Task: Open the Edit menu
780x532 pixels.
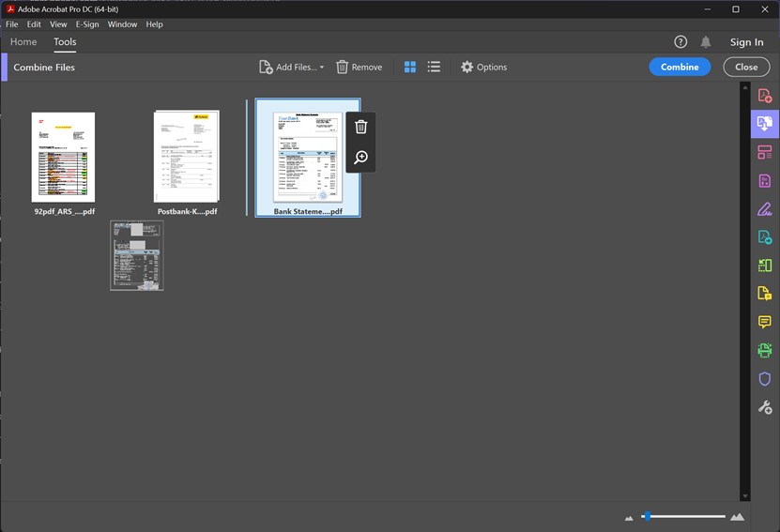Action: click(x=34, y=24)
